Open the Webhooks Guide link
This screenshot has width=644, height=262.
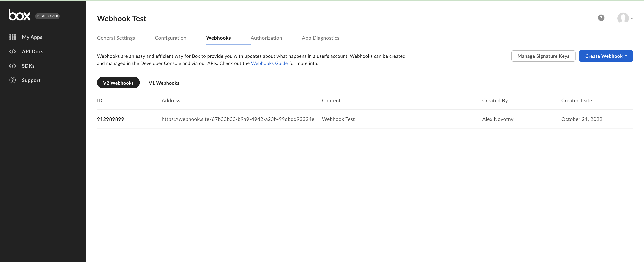coord(269,63)
